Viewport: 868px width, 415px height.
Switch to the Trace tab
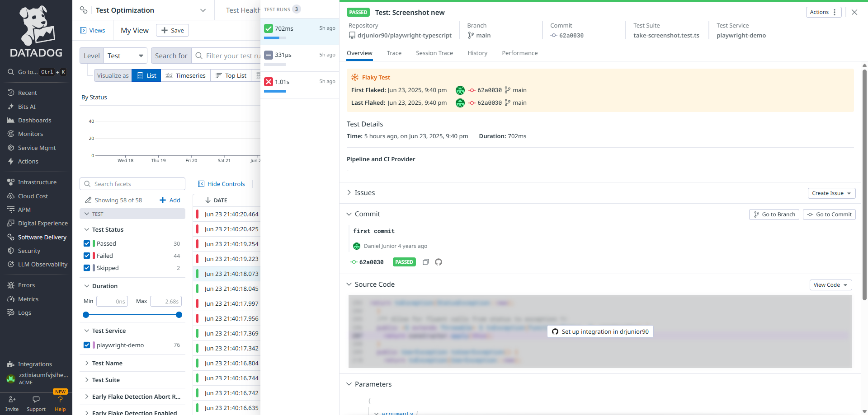(394, 53)
